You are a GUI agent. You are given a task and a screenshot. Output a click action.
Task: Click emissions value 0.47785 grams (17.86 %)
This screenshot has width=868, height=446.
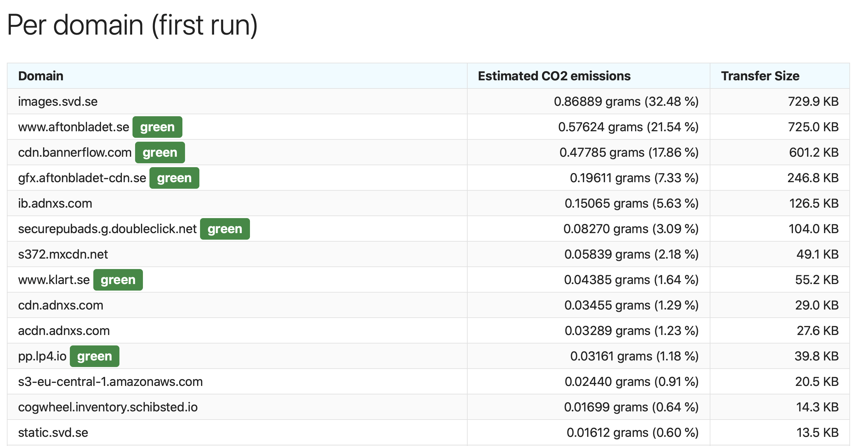(x=629, y=152)
